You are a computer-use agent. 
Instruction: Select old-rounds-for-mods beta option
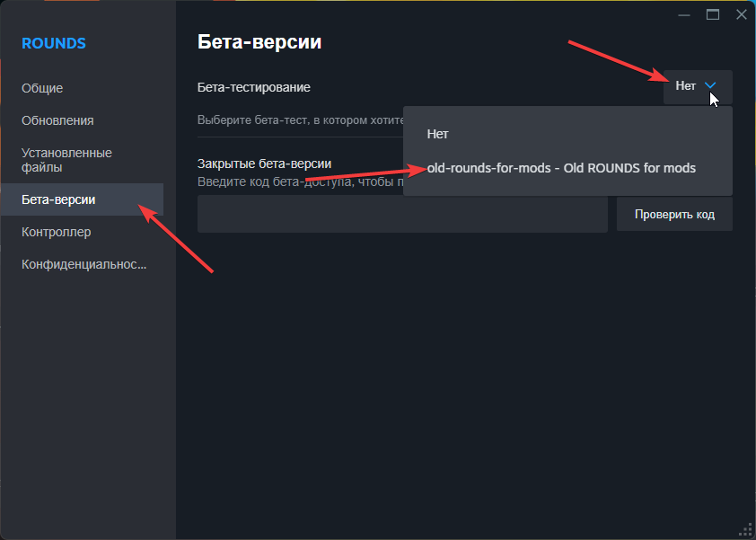coord(567,168)
